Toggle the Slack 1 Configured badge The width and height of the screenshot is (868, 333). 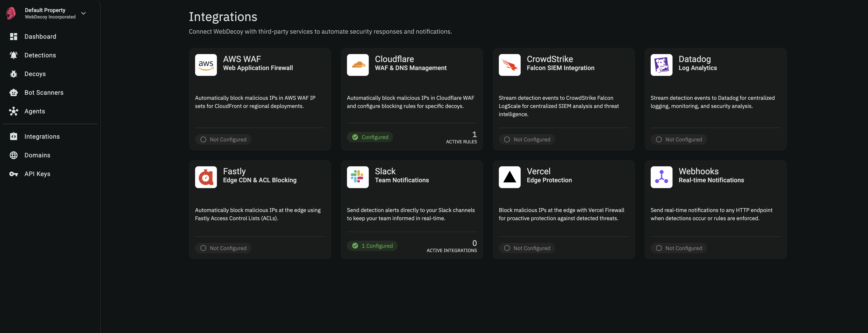pos(372,245)
